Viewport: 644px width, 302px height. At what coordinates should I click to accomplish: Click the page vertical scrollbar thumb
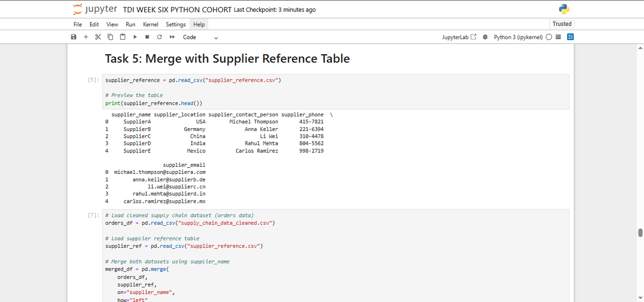pos(640,232)
